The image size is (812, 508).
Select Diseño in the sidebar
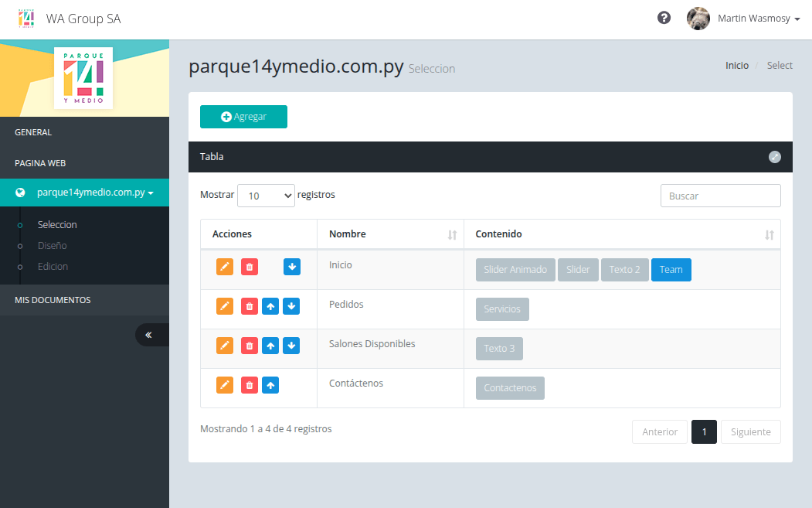[x=53, y=246]
